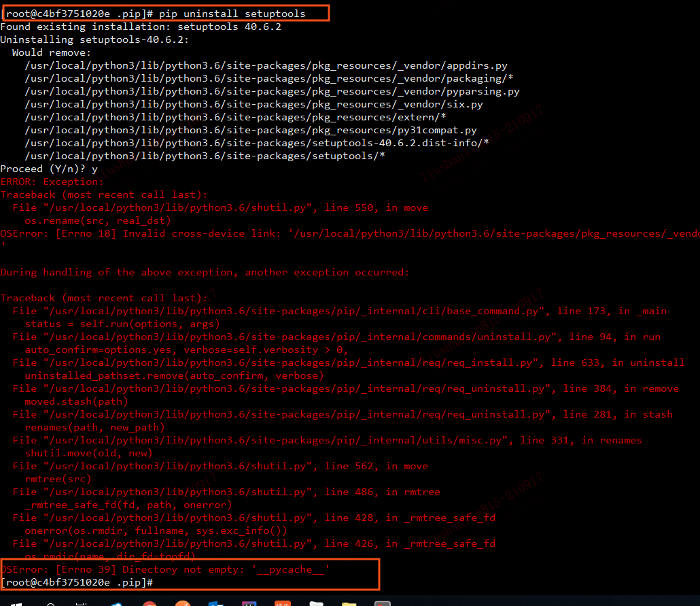Click the shutil.py 'line 550, in move' entry
The image size is (700, 606).
pyautogui.click(x=221, y=208)
